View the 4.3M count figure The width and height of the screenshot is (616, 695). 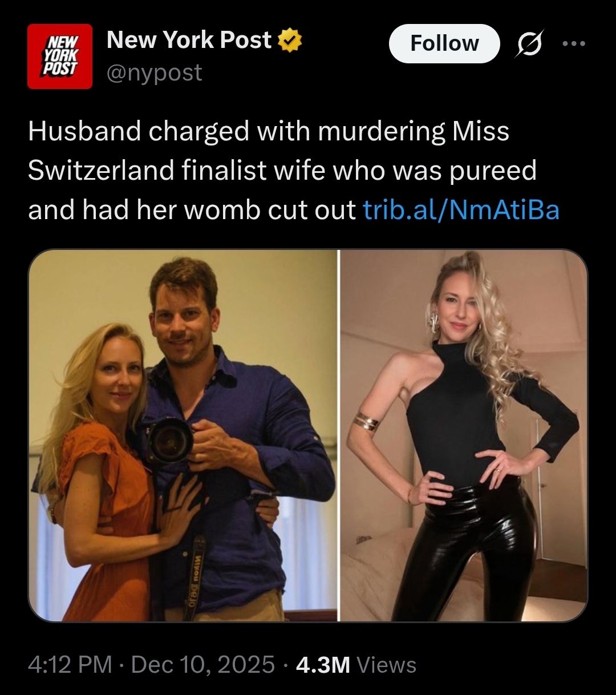click(x=323, y=664)
